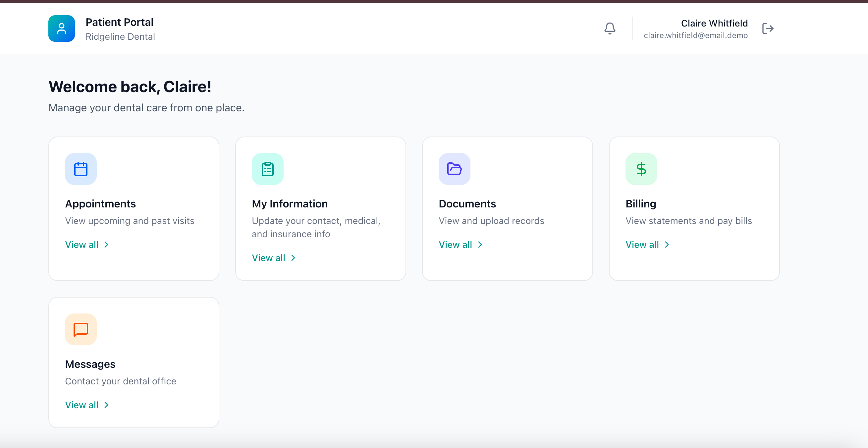This screenshot has width=868, height=448.
Task: Expand the Documents View all chevron
Action: [480, 245]
